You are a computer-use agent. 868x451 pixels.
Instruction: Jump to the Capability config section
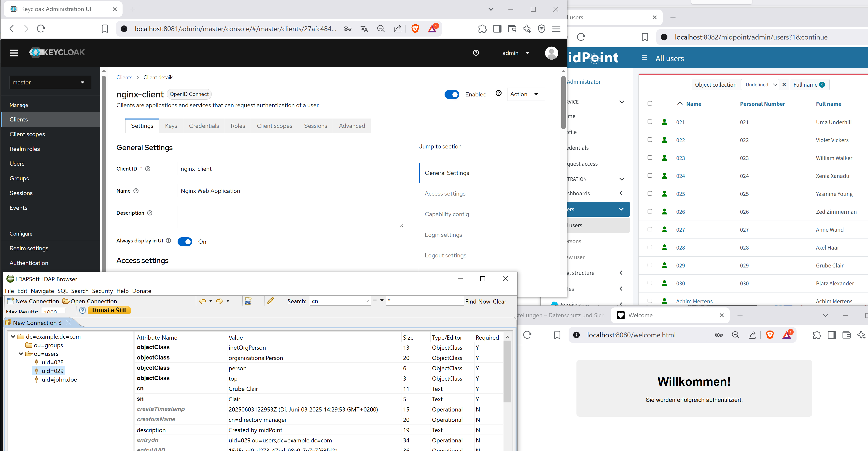tap(447, 214)
